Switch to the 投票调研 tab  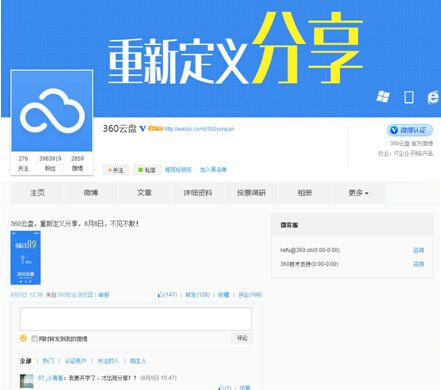(x=251, y=193)
